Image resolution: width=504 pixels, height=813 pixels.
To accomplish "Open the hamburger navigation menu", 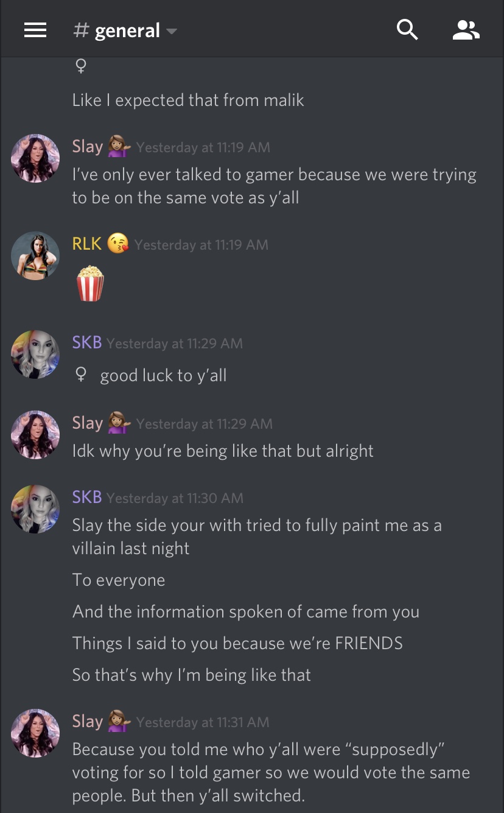I will [35, 30].
